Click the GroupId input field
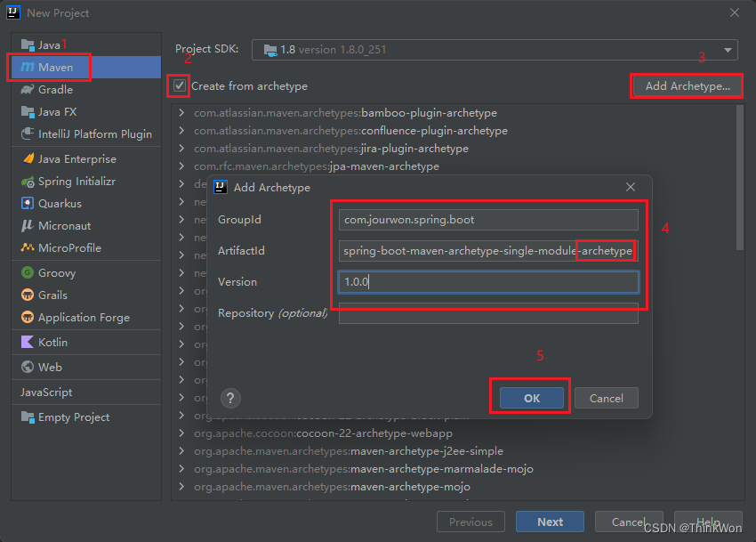Screen dimensions: 756x542 point(488,220)
